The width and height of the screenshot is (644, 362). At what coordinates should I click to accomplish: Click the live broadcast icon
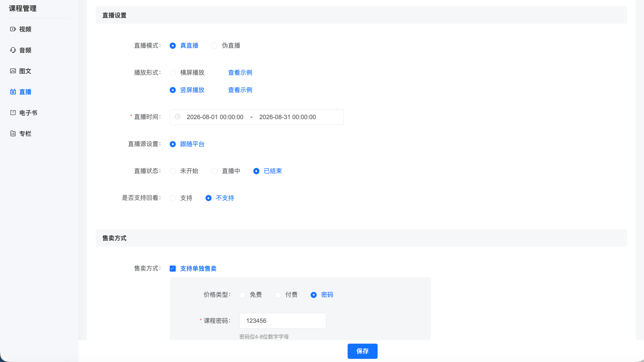tap(13, 92)
